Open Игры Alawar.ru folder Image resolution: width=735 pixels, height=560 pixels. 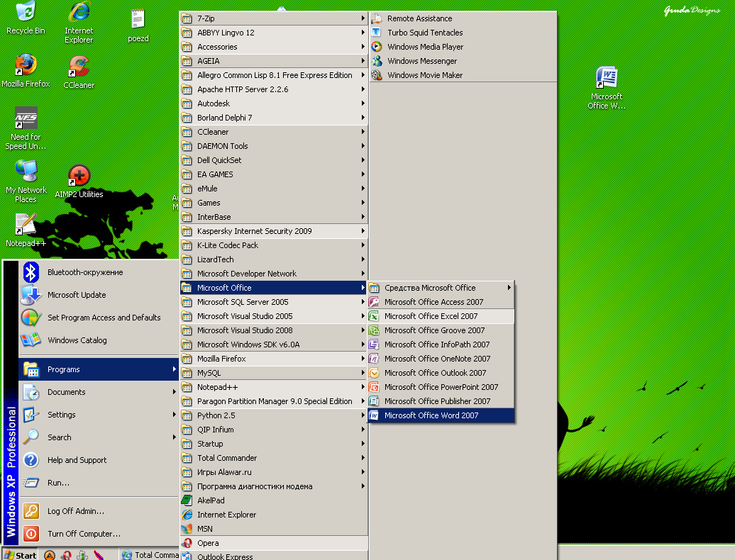pos(274,472)
